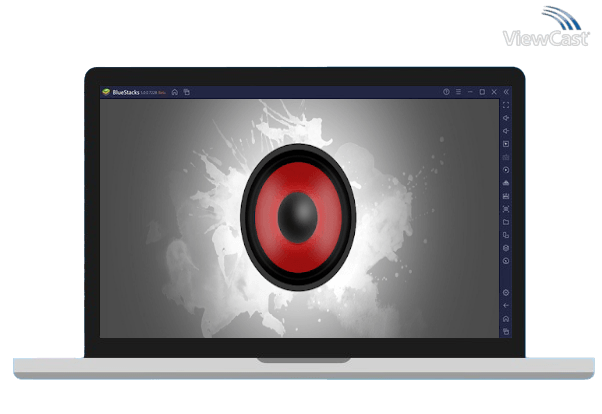Increase volume using sidebar volume-up icon
The width and height of the screenshot is (602, 414).
pos(506,118)
